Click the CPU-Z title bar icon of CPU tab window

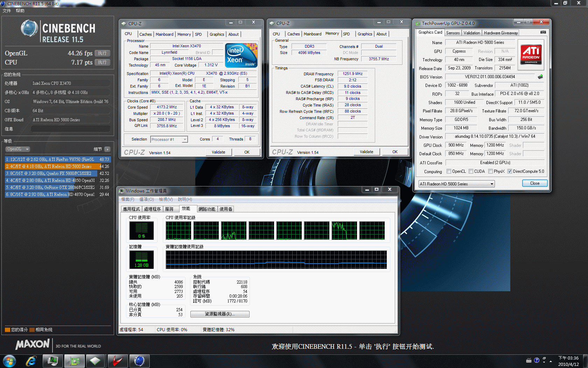point(124,23)
